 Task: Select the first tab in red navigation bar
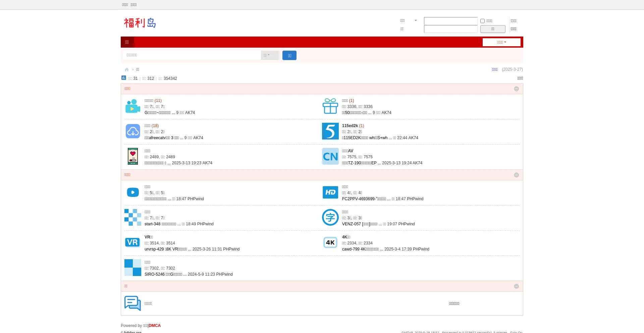(x=127, y=42)
